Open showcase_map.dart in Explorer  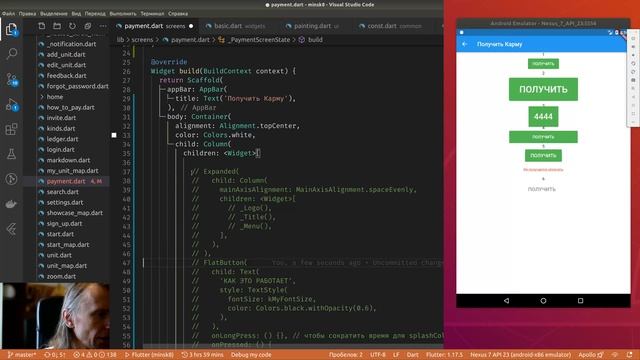[x=74, y=213]
